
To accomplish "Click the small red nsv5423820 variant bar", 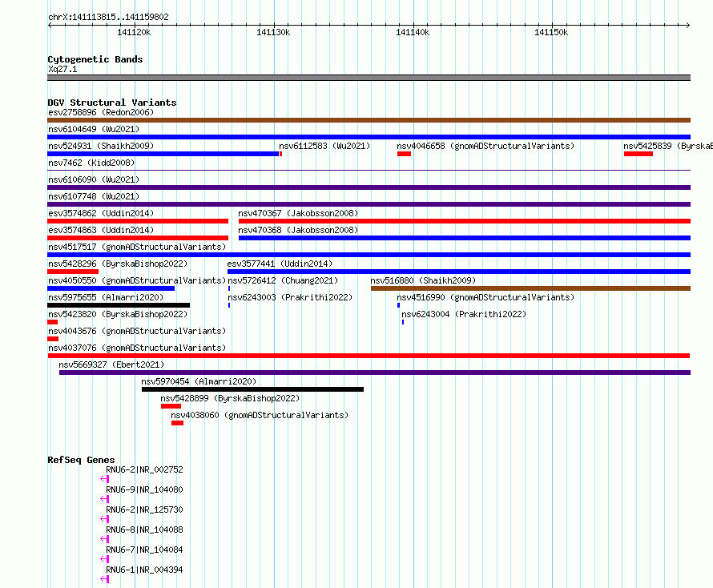I will point(52,322).
